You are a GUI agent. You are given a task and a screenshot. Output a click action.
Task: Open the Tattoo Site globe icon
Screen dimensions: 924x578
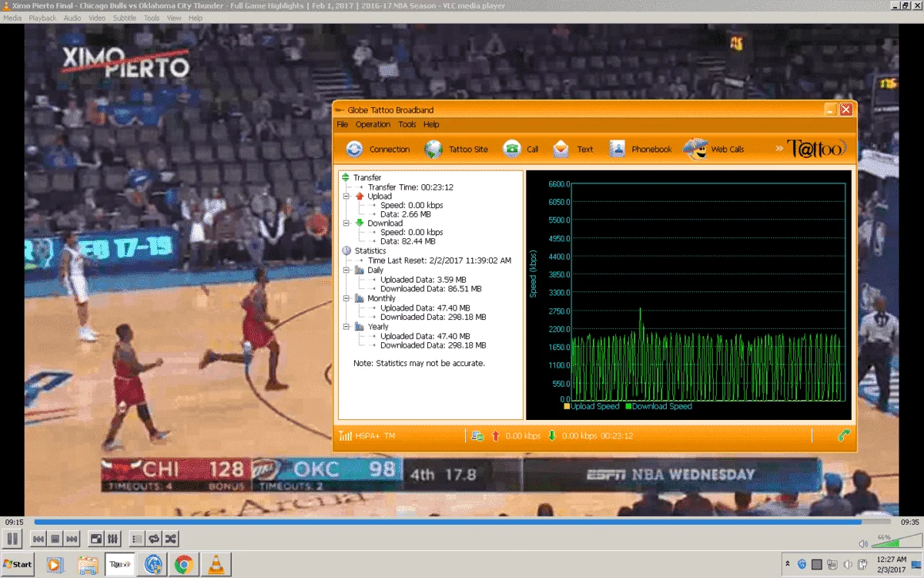tap(434, 149)
